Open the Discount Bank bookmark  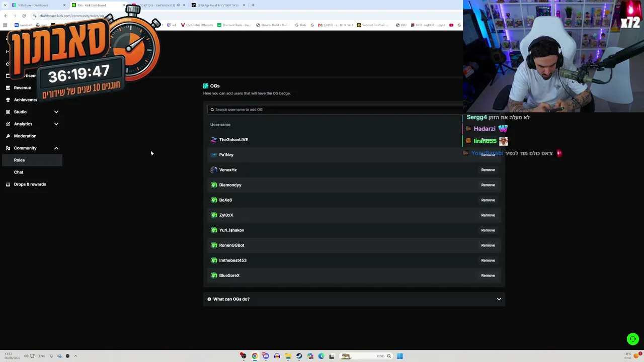[234, 25]
